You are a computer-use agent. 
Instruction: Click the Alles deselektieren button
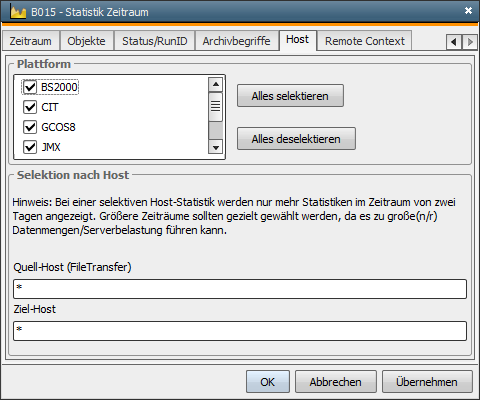[x=296, y=139]
